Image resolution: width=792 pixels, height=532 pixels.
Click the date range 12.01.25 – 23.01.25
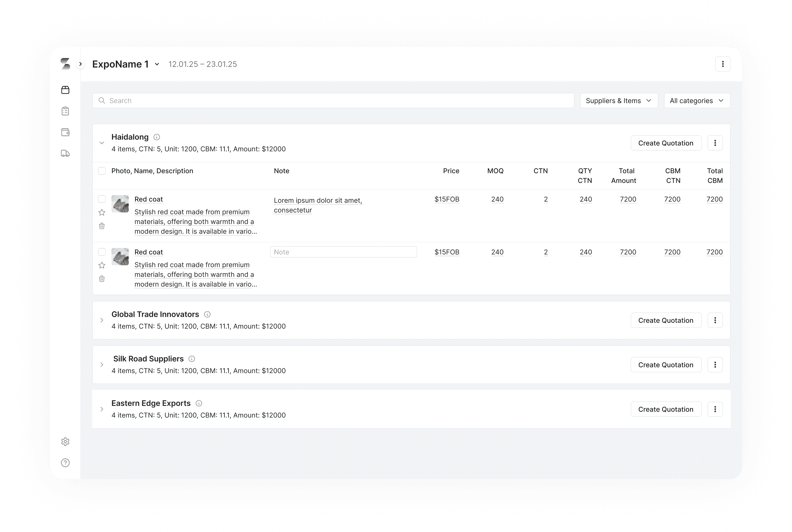click(x=203, y=64)
